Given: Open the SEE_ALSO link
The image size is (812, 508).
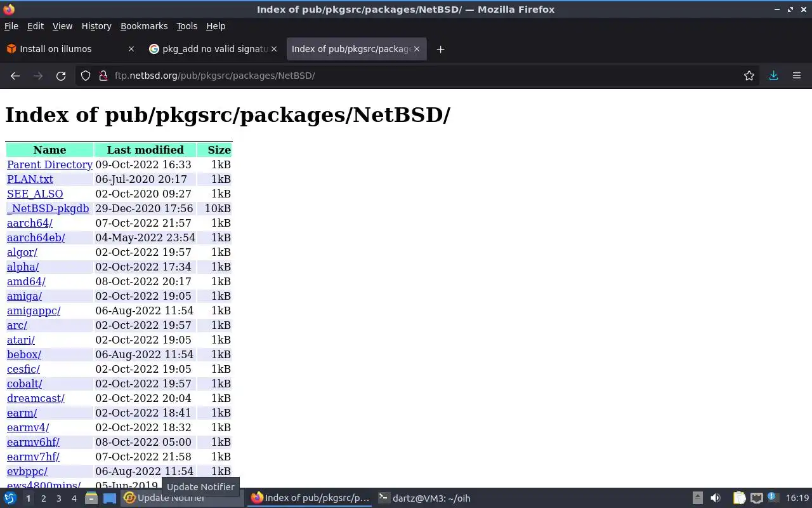Looking at the screenshot, I should (x=35, y=194).
